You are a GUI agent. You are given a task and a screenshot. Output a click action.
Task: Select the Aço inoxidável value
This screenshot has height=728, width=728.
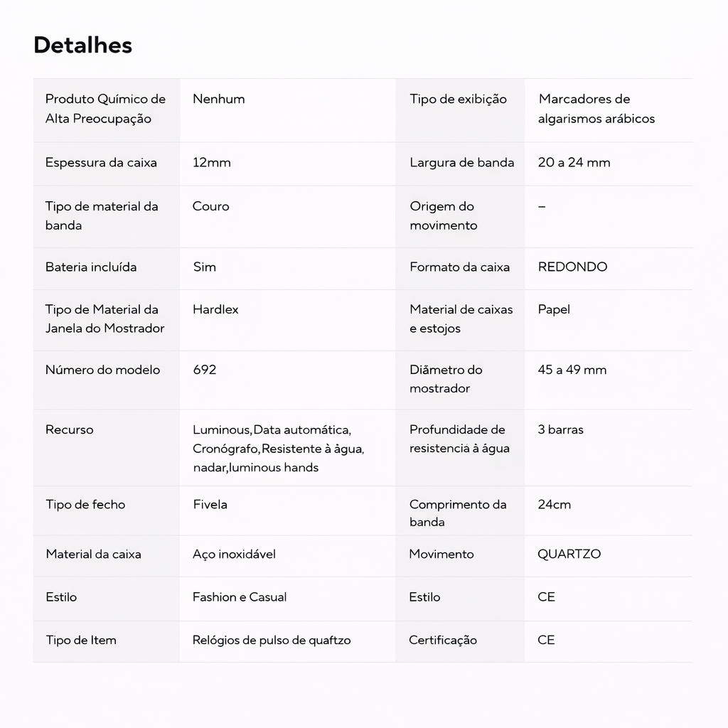tap(234, 554)
